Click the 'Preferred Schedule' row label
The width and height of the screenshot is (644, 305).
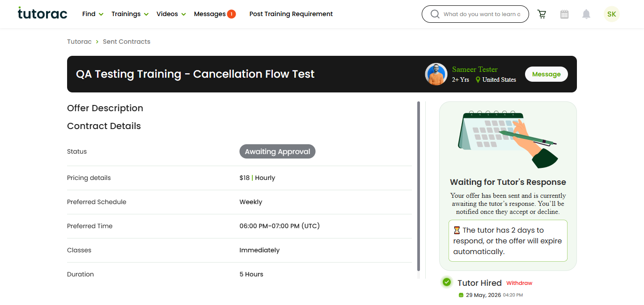pyautogui.click(x=97, y=202)
